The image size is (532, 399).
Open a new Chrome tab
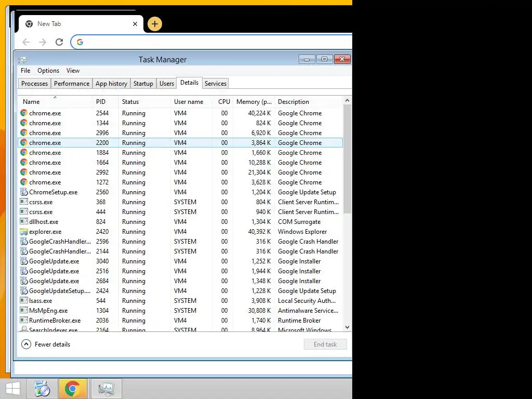[x=155, y=24]
